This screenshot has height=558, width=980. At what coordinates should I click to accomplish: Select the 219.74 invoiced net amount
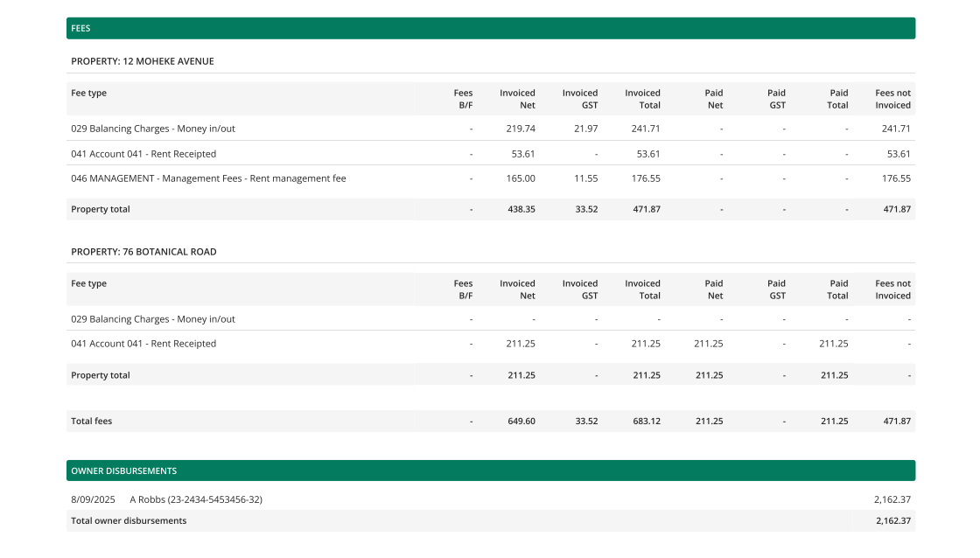[x=521, y=129]
